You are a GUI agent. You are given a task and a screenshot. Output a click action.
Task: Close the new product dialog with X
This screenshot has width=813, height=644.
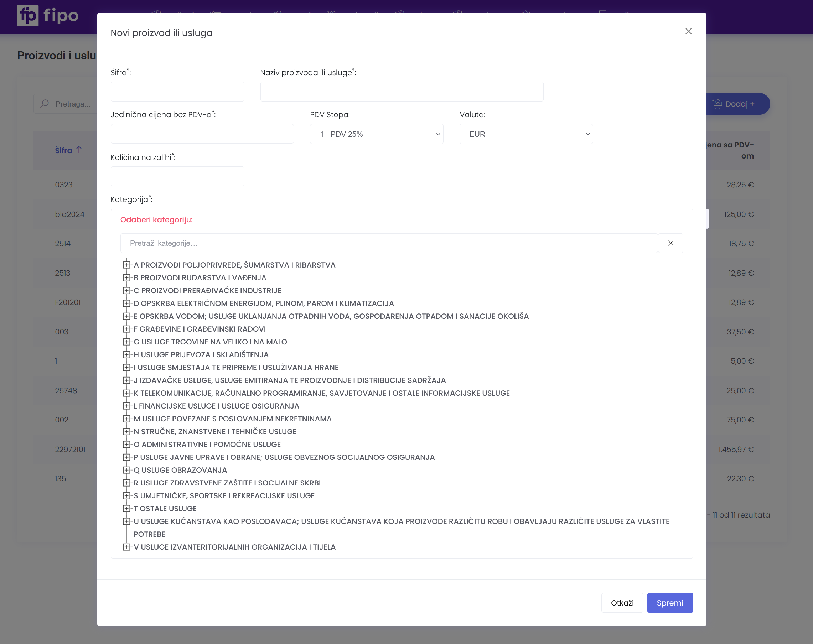(688, 31)
